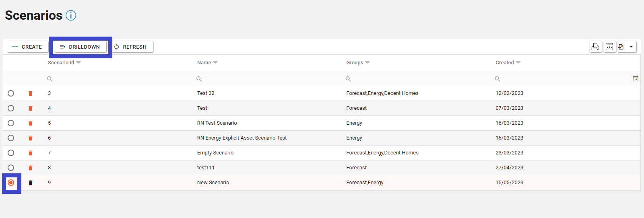Click the info icon beside Scenarios
Image resolution: width=644 pixels, height=218 pixels.
pyautogui.click(x=71, y=15)
